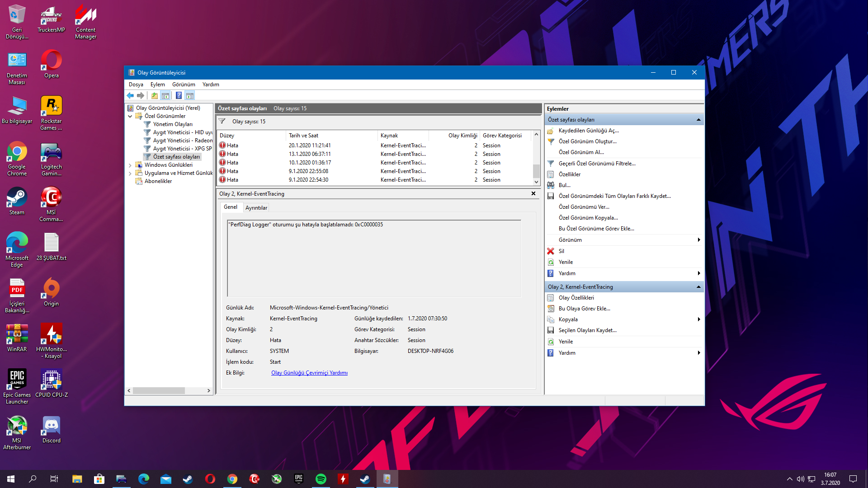This screenshot has height=488, width=868.
Task: Click the filter icon for event log
Action: 223,121
